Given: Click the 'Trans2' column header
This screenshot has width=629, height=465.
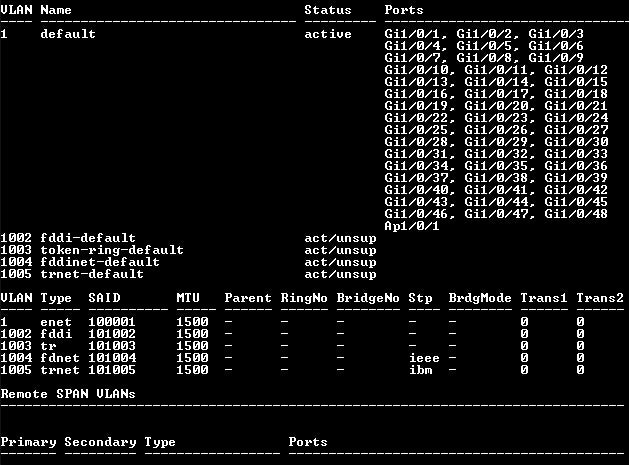Looking at the screenshot, I should 600,298.
